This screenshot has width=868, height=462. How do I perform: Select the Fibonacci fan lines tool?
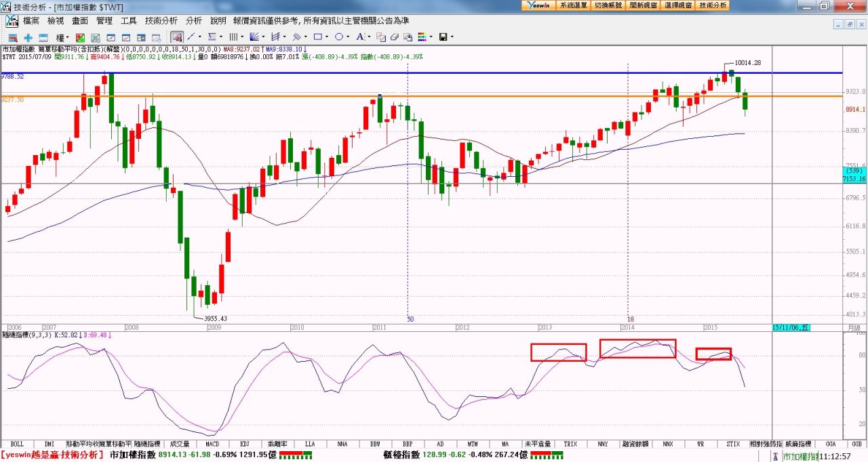click(255, 37)
